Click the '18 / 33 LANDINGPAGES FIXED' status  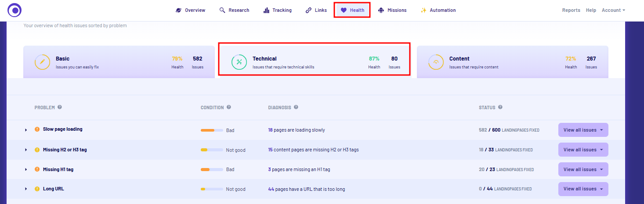coord(506,150)
